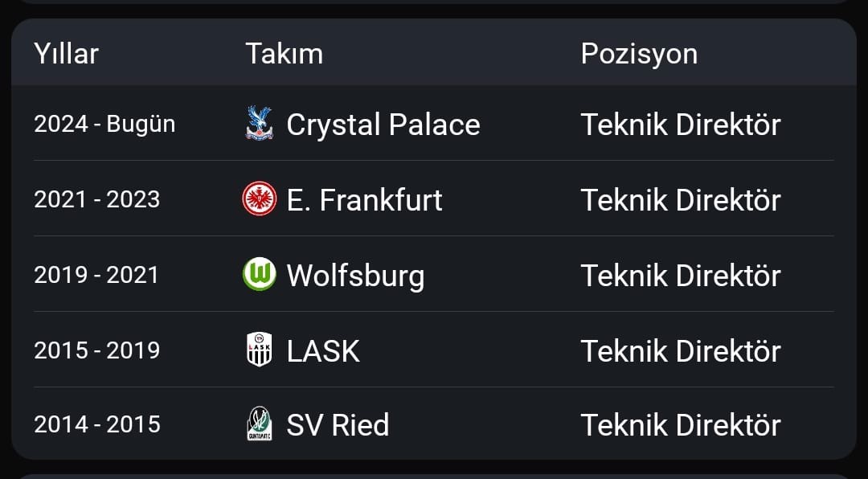The image size is (868, 479).
Task: Select the 2019 - 2021 years cell
Action: click(x=96, y=275)
